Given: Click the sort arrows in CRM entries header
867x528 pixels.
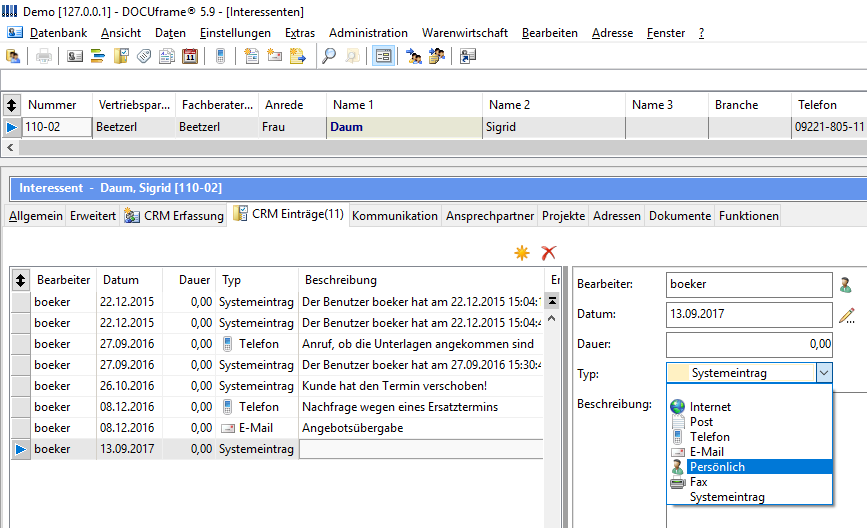Looking at the screenshot, I should [x=20, y=280].
